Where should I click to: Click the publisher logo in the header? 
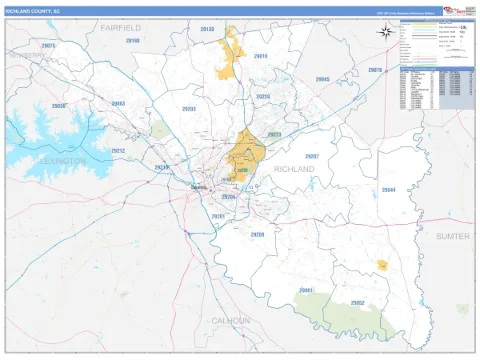[459, 11]
